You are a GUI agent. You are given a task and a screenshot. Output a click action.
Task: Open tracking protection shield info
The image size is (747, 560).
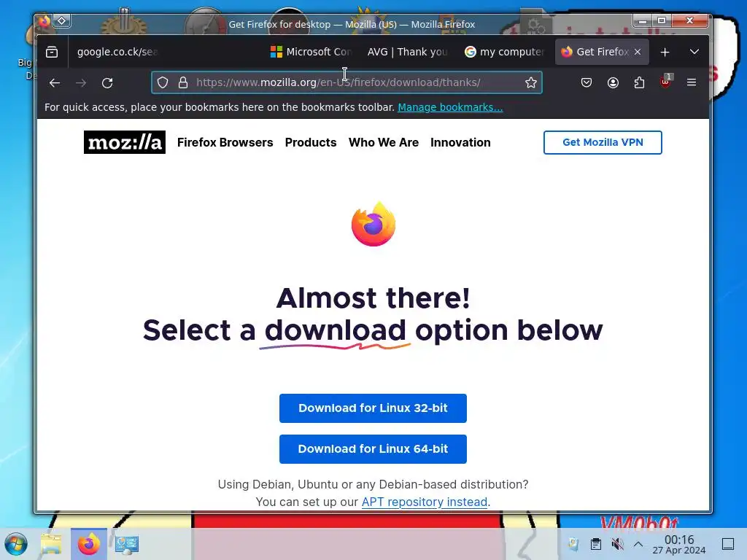coord(163,82)
